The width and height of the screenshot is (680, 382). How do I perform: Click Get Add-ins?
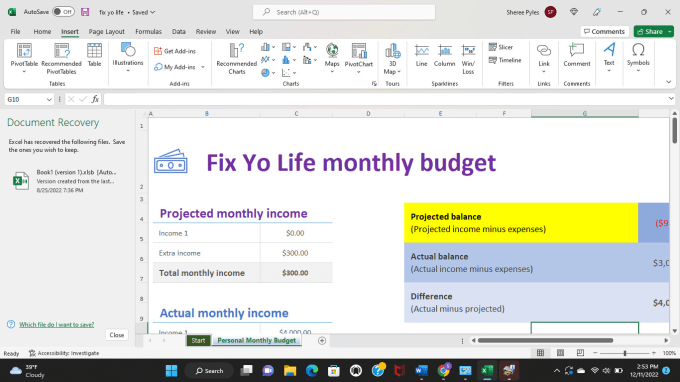175,51
